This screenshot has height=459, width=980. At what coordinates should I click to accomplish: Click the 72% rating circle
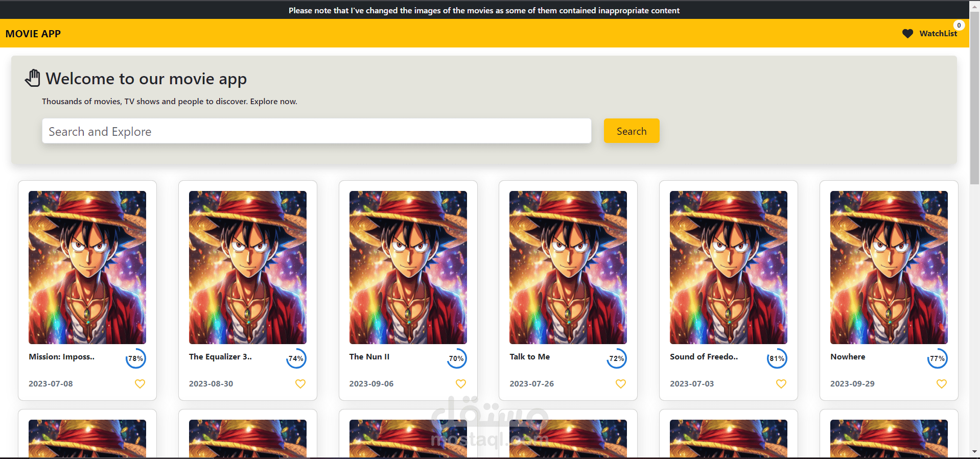tap(617, 358)
